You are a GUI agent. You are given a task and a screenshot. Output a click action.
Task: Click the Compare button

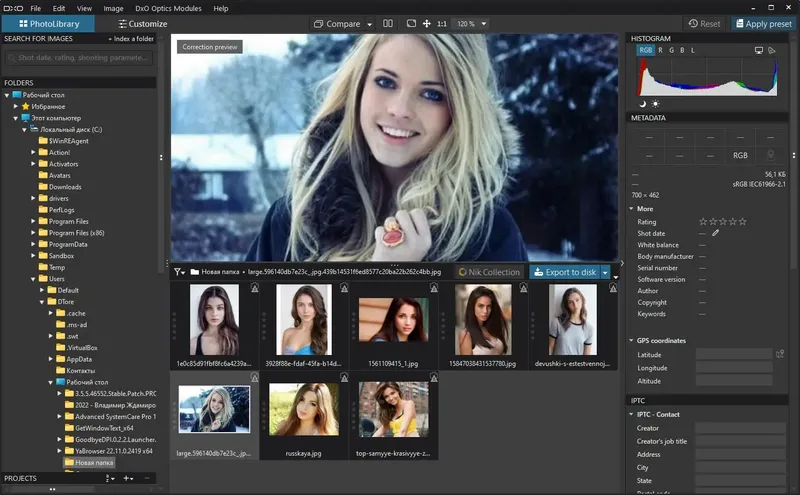(x=337, y=23)
